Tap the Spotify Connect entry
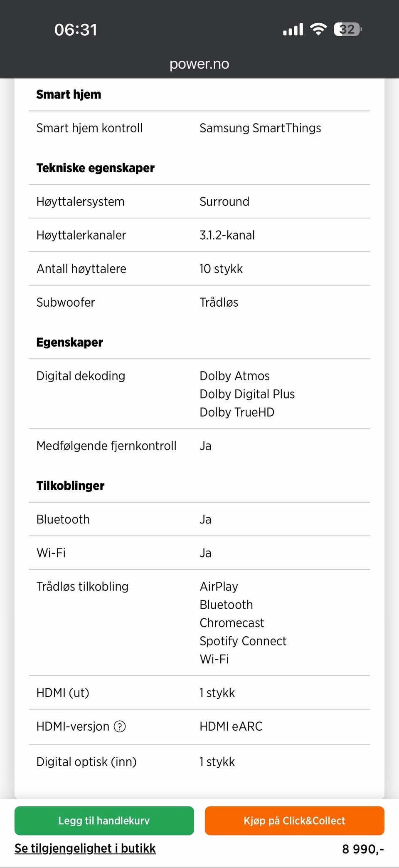 pyautogui.click(x=243, y=641)
